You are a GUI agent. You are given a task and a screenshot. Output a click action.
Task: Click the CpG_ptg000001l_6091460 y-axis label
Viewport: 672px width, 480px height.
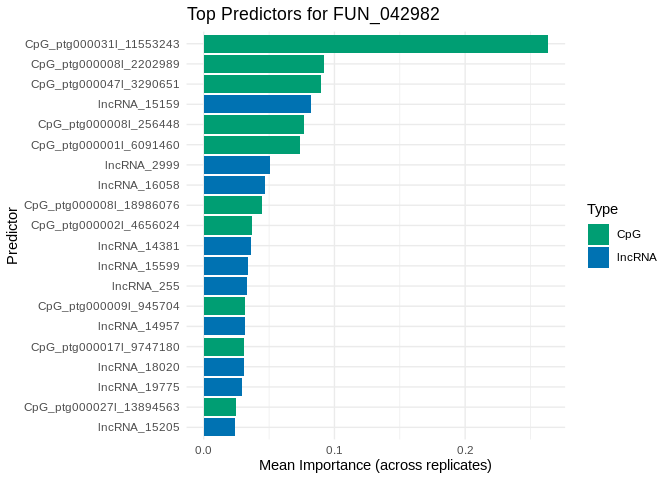(105, 145)
